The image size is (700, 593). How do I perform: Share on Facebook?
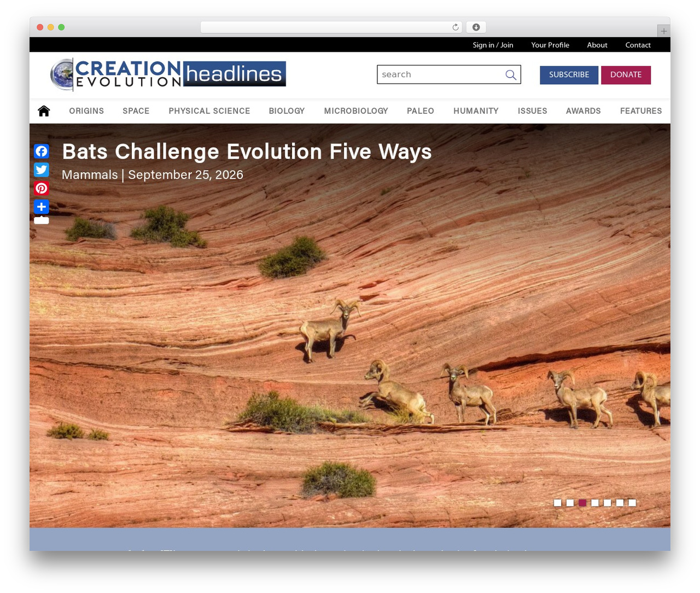pos(42,151)
